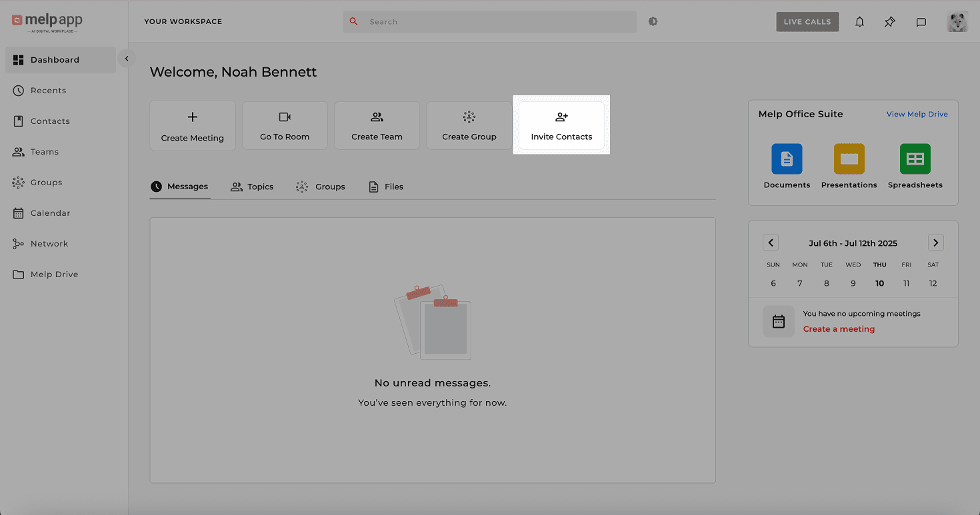Screen dimensions: 980x515
Task: Open the notifications bell
Action: point(859,21)
